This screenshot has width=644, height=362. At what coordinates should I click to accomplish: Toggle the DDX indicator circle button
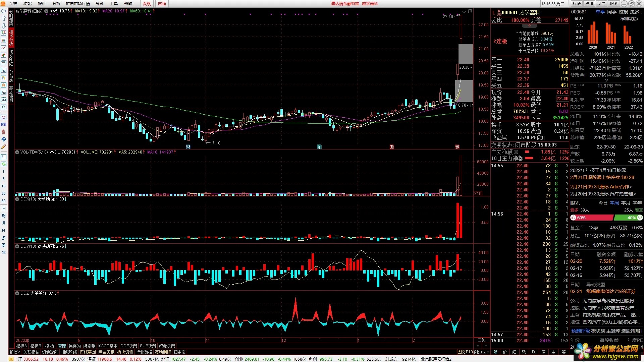pyautogui.click(x=17, y=199)
